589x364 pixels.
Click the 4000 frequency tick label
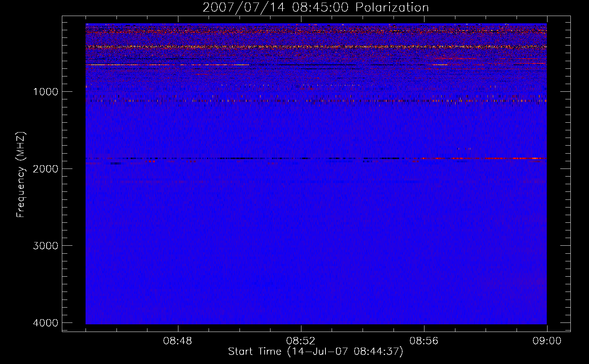[x=46, y=323]
